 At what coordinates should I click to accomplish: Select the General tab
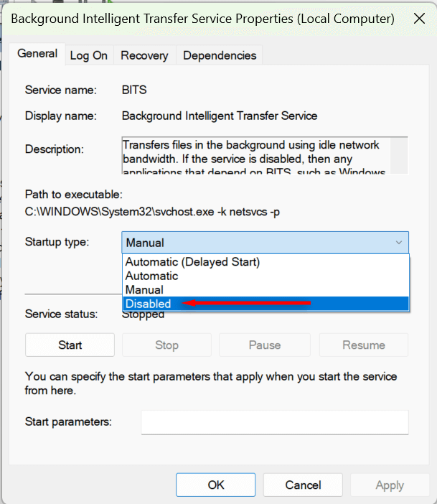point(37,54)
